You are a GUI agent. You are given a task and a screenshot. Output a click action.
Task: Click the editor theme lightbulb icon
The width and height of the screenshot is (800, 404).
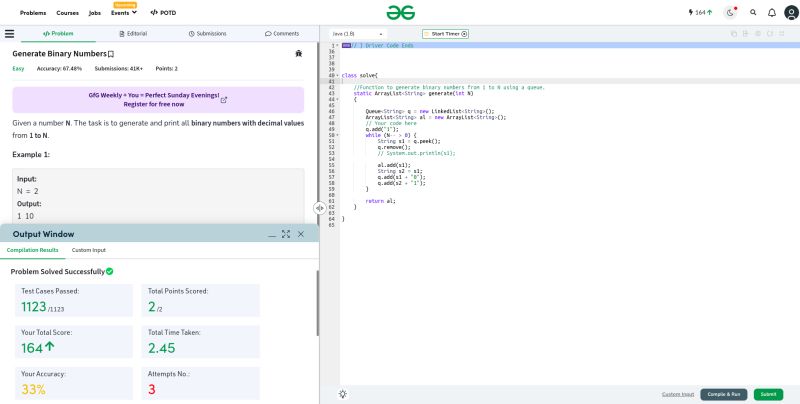pyautogui.click(x=343, y=394)
